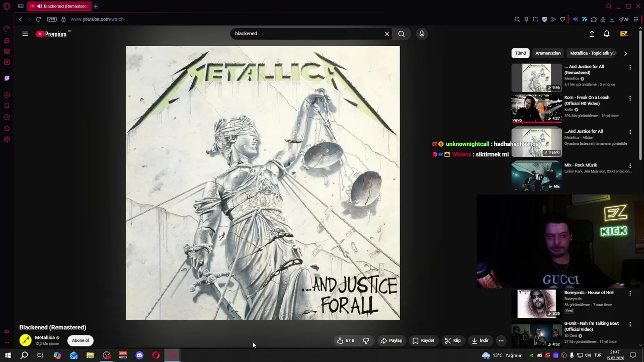Open the YouTube hamburger guide menu
The width and height of the screenshot is (644, 362).
[25, 34]
